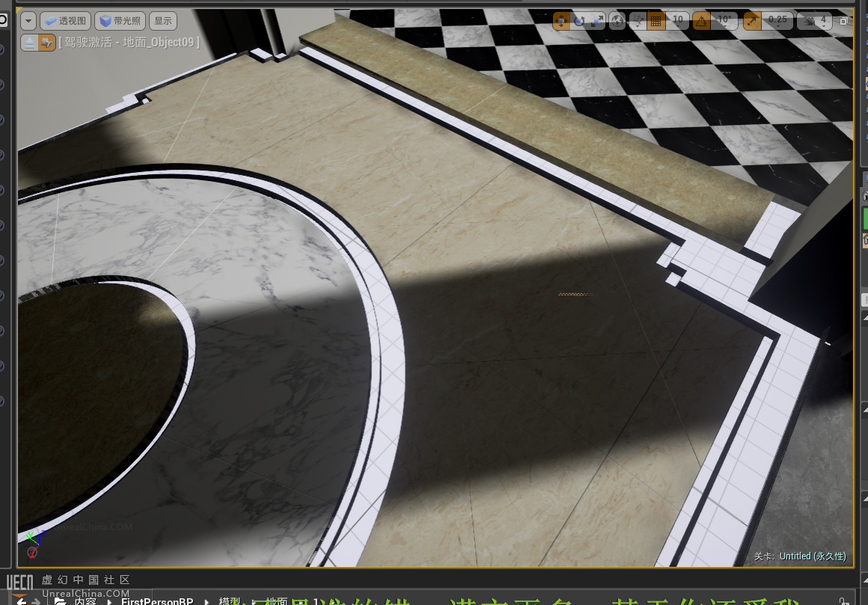Viewport: 868px width, 605px height.
Task: Expand the arrow after FirstPersonBP breadcrumb
Action: 207,602
